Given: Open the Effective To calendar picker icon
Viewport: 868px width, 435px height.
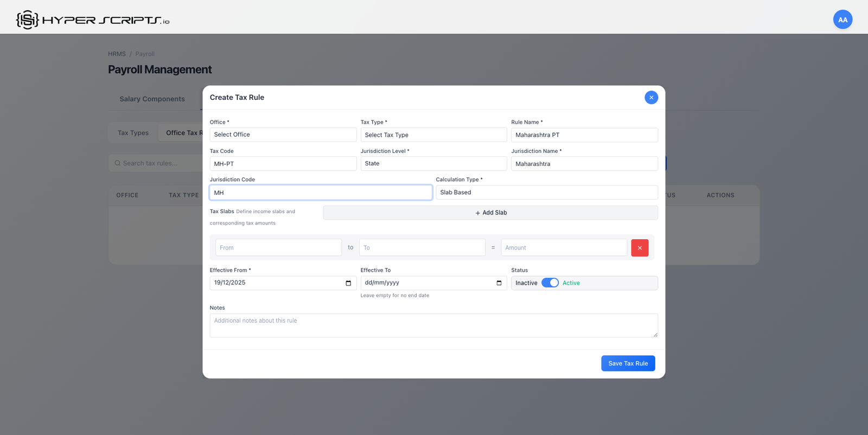Looking at the screenshot, I should [x=499, y=283].
